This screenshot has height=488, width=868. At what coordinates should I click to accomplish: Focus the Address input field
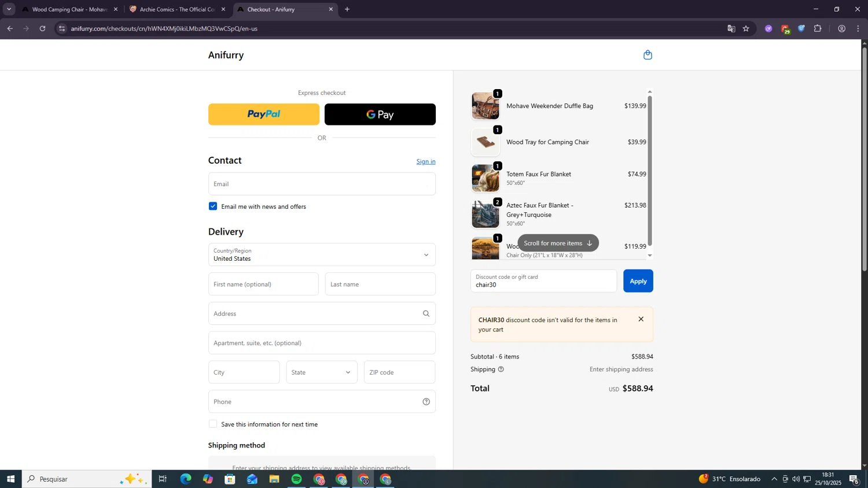[x=322, y=313]
